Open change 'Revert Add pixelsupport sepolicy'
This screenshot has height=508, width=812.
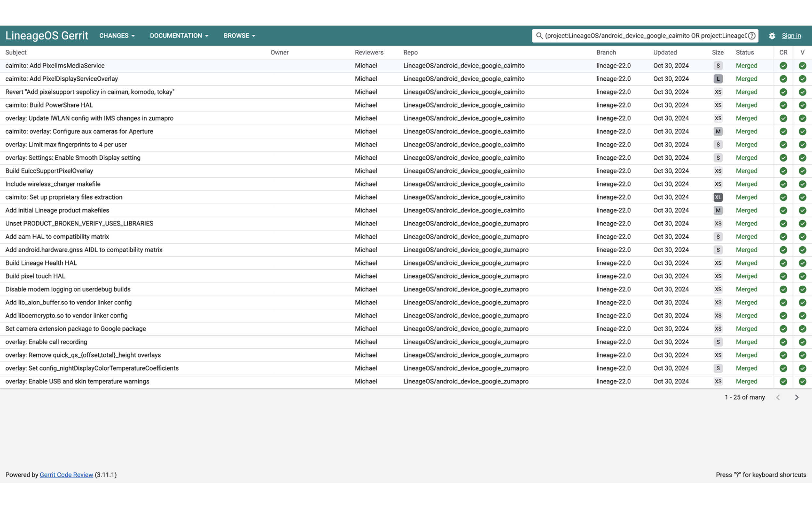pos(90,92)
